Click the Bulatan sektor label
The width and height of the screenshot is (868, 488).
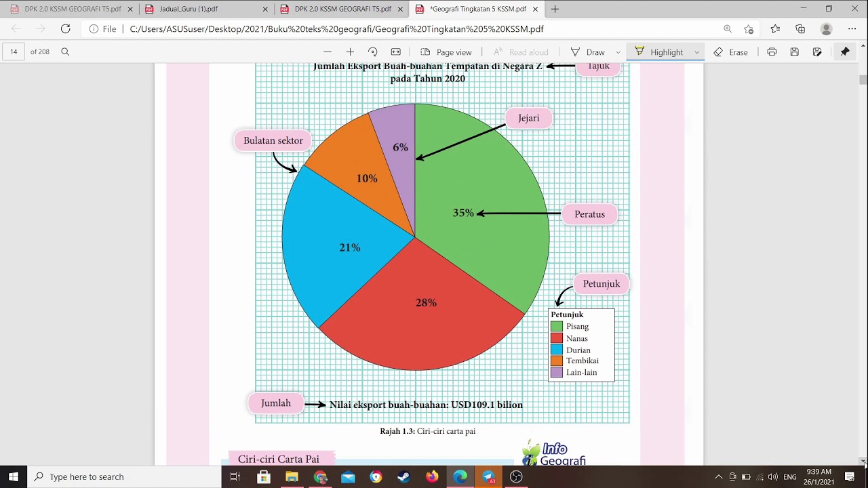(x=273, y=140)
